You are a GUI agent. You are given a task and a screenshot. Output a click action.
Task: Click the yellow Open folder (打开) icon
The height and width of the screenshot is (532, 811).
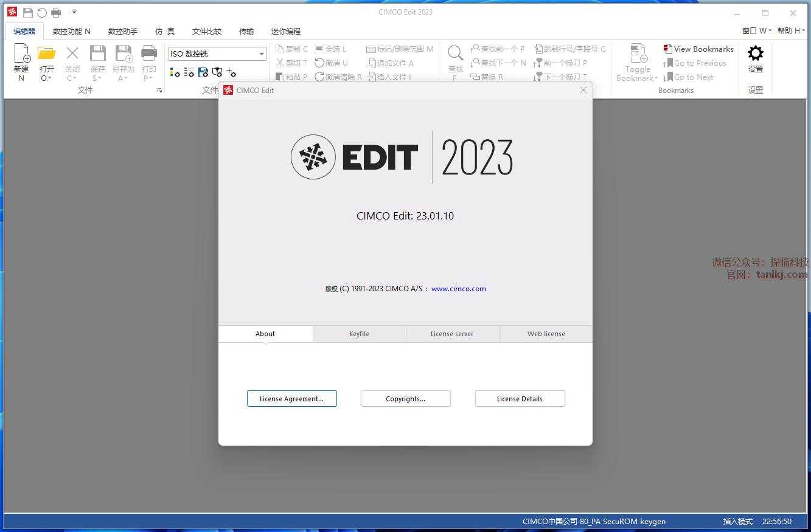point(46,54)
